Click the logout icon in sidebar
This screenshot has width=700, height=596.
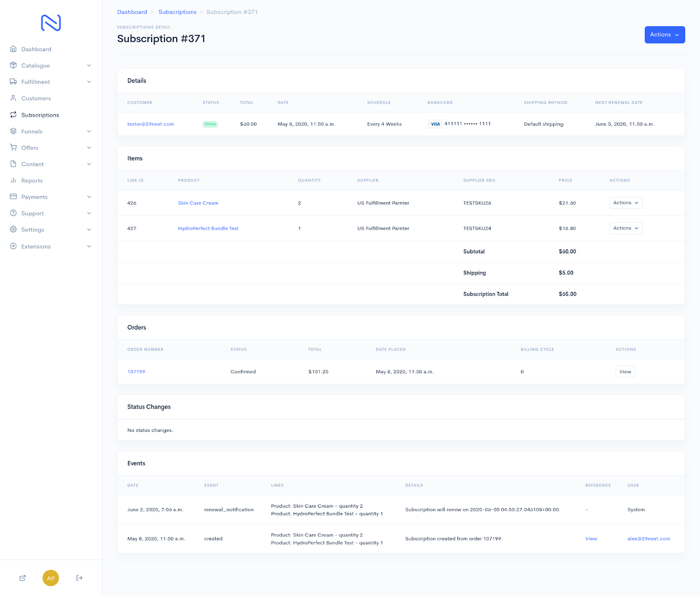pyautogui.click(x=79, y=578)
